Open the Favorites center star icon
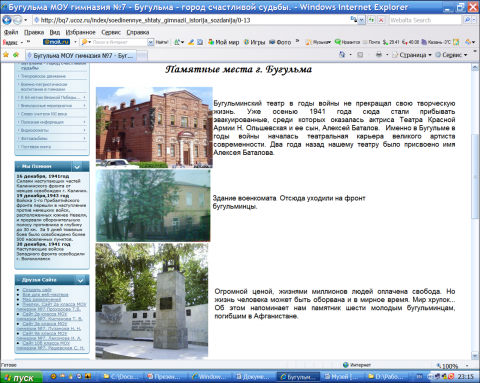The image size is (480, 383). point(6,55)
